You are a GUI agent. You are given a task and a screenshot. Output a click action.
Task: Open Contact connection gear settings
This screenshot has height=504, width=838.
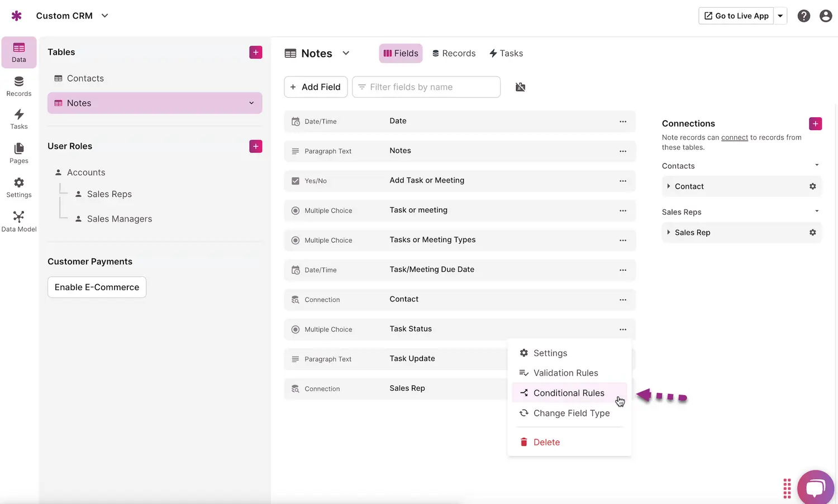[812, 186]
